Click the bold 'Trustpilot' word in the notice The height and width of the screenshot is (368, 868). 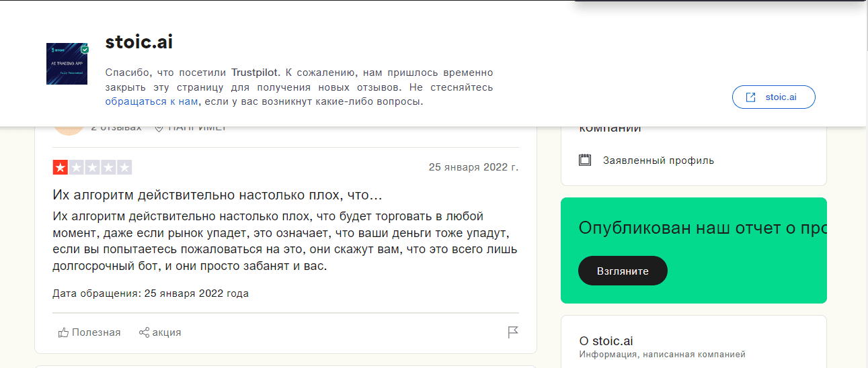[x=255, y=73]
